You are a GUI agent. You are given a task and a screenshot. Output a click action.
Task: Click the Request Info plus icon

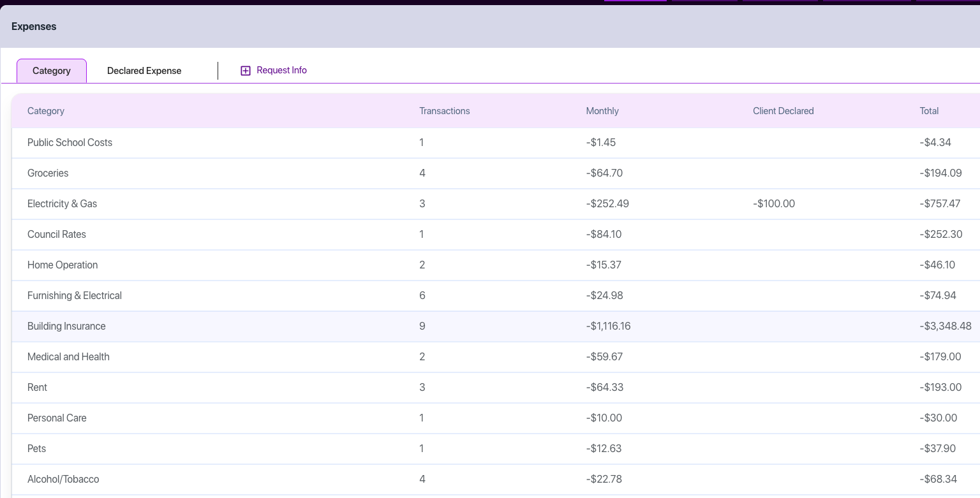click(x=246, y=71)
